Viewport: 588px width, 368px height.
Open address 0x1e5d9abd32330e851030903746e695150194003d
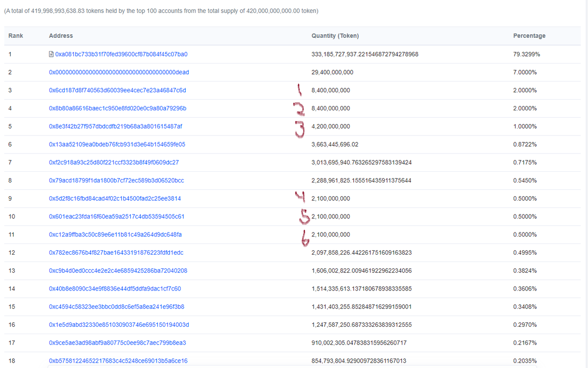(119, 324)
